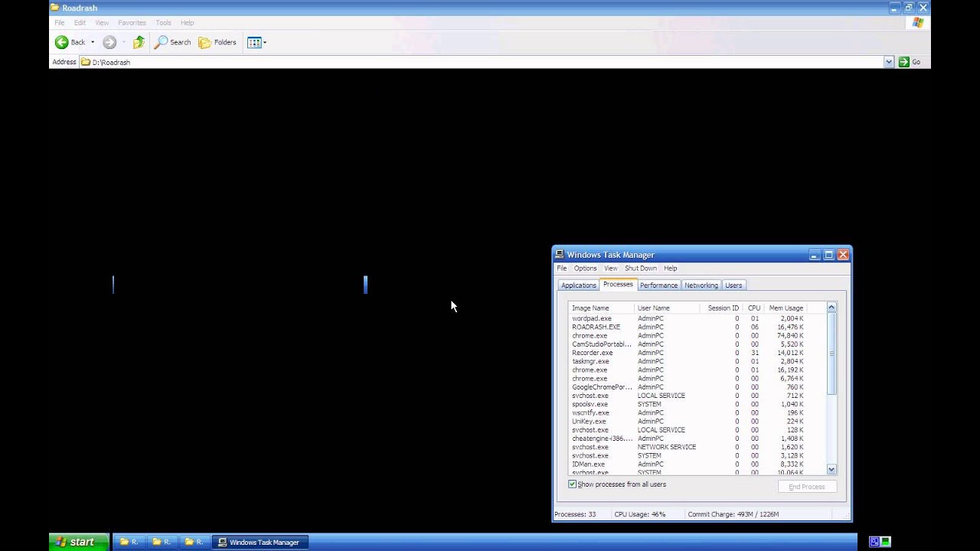980x551 pixels.
Task: Switch to the Users tab
Action: coord(733,285)
